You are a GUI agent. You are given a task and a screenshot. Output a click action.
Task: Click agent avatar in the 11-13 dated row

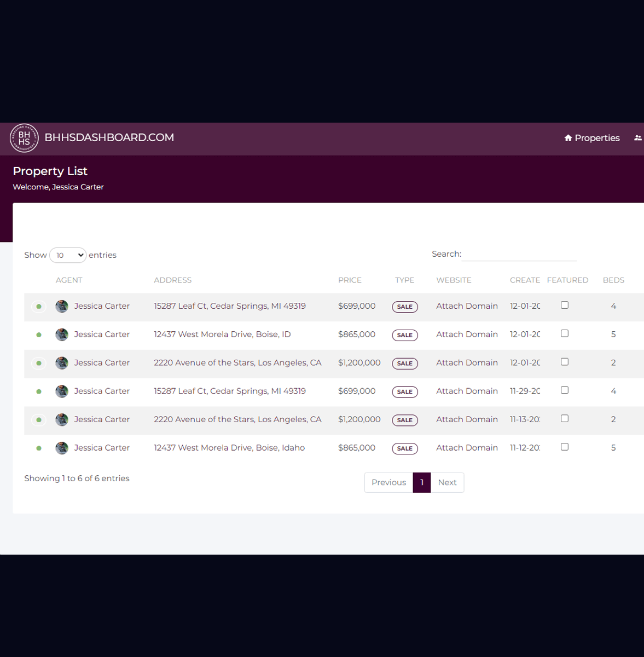[62, 420]
